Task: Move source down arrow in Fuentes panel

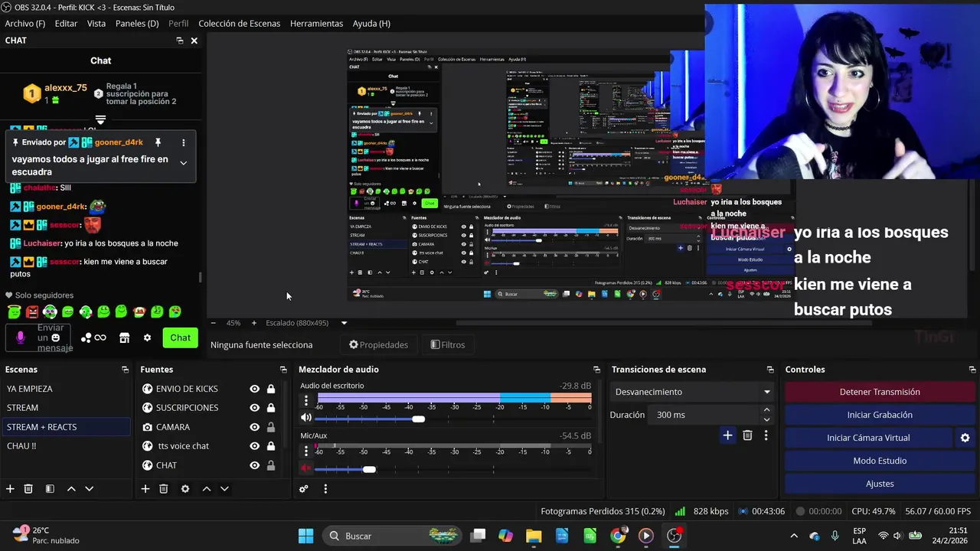Action: [224, 489]
